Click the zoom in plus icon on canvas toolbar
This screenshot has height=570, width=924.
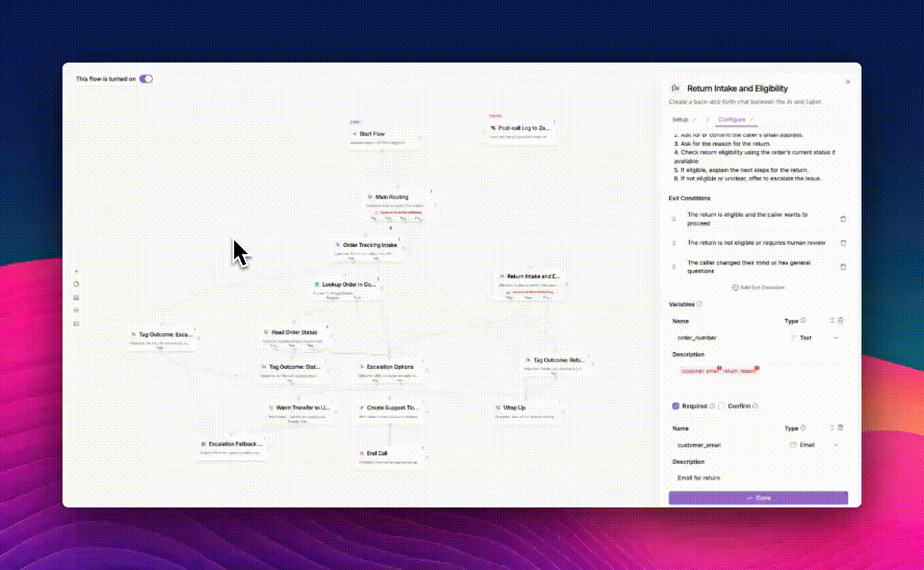click(76, 272)
